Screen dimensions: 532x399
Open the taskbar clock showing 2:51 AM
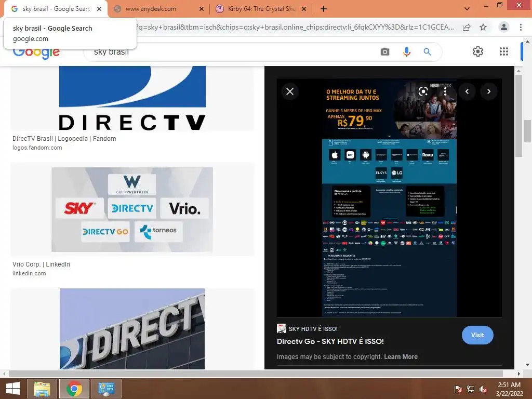point(509,389)
